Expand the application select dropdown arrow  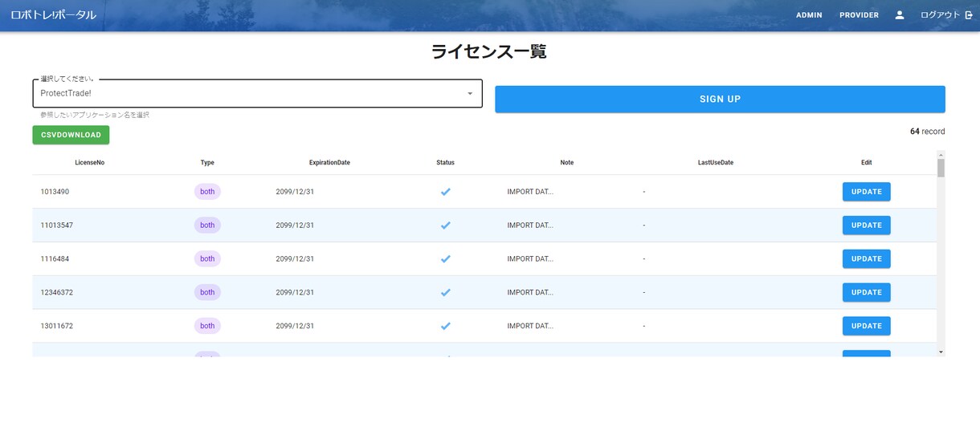click(x=470, y=94)
